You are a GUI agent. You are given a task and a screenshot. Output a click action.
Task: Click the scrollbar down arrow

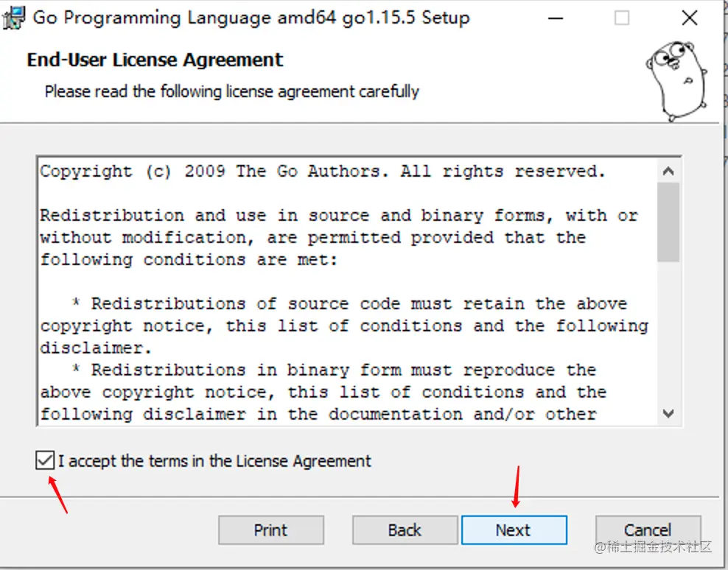668,415
